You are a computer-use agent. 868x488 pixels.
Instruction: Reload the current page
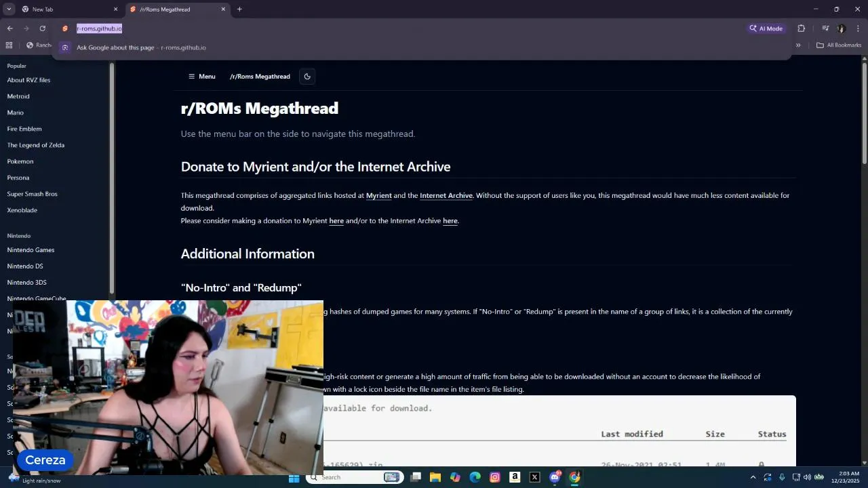[43, 28]
